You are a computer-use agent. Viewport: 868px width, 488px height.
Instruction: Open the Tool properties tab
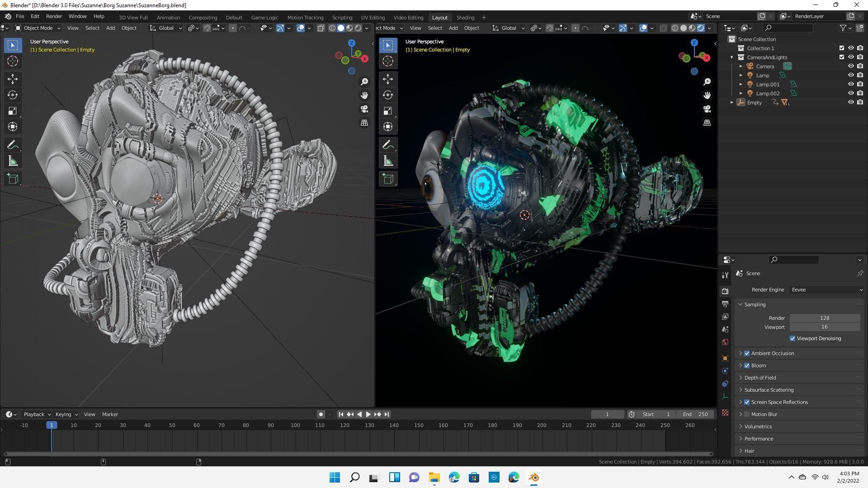[725, 275]
